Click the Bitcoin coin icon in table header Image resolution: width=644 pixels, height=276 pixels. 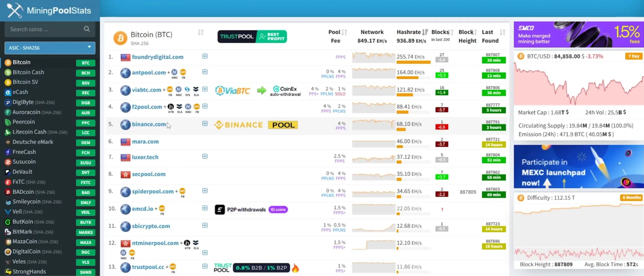(x=120, y=38)
